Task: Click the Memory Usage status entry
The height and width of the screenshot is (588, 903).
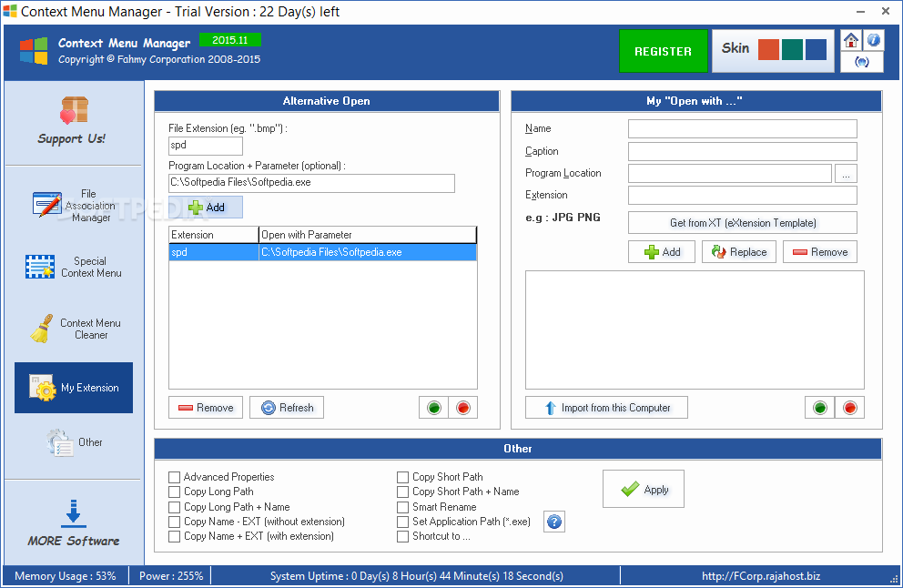Action: click(x=65, y=576)
